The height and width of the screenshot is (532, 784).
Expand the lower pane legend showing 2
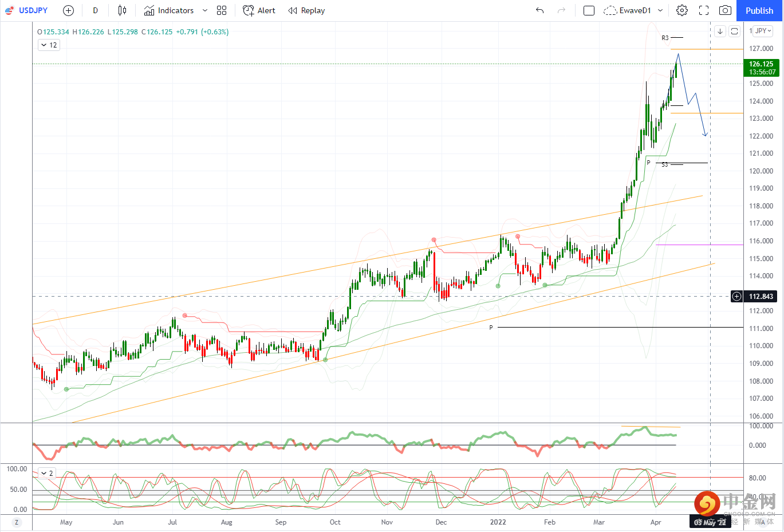pos(44,474)
